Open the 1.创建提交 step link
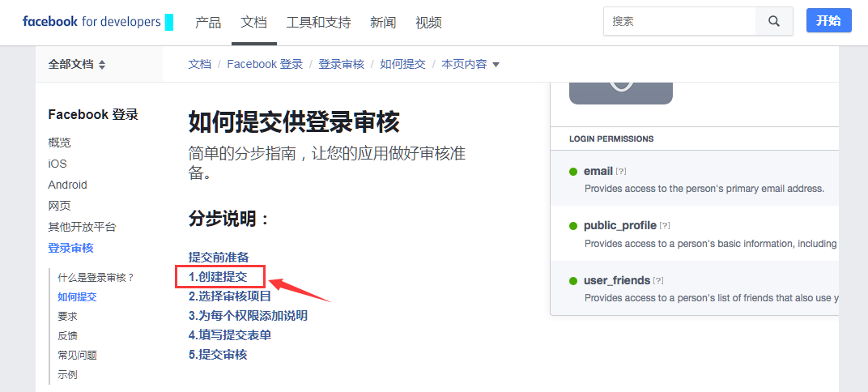The height and width of the screenshot is (392, 868). coord(218,277)
